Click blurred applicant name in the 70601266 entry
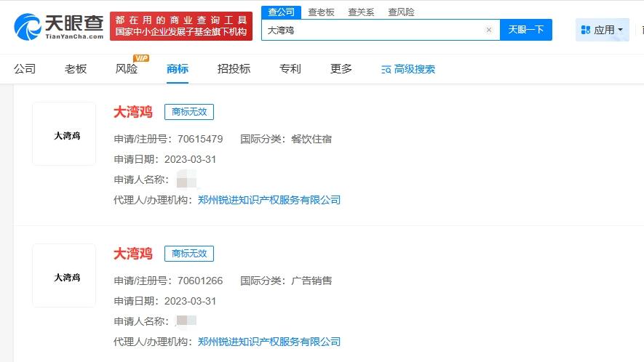The image size is (644, 362). [186, 321]
